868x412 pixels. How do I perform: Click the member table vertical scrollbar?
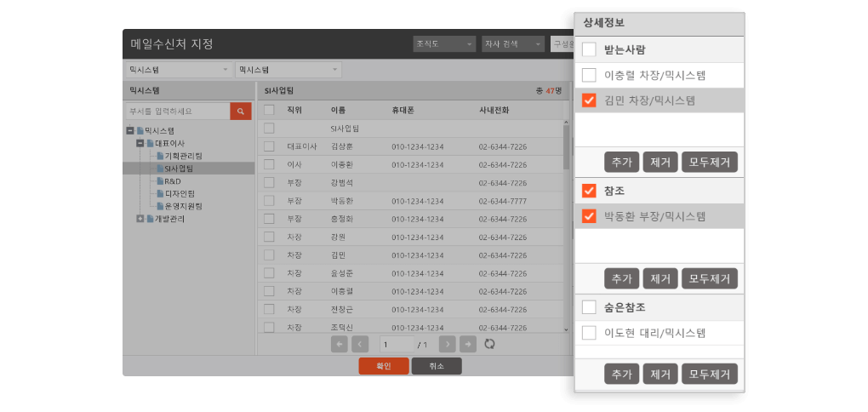566,146
